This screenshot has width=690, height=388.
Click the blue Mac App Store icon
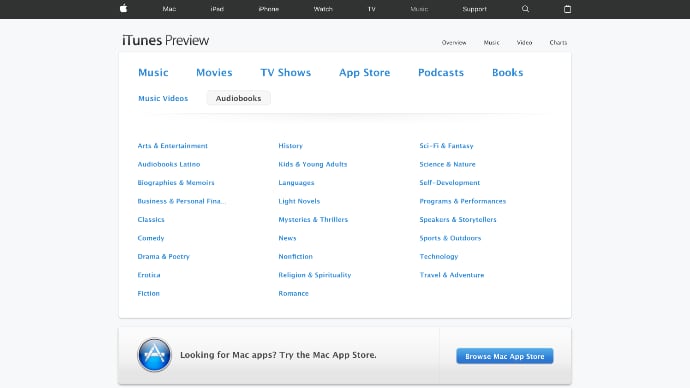pos(154,355)
